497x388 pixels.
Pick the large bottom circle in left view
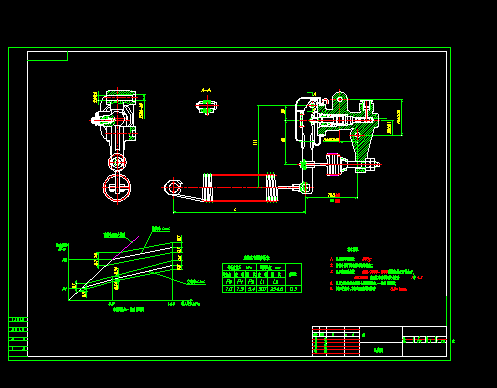[117, 188]
